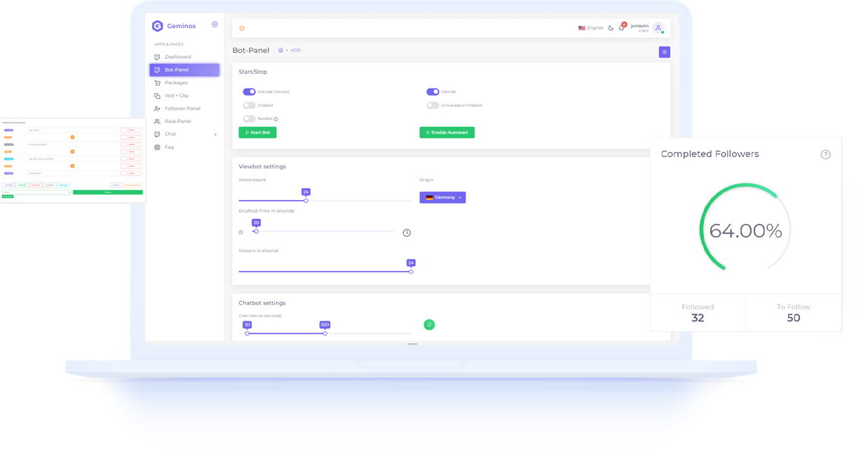Click the Viewercount slider handle
This screenshot has width=868, height=459.
pyautogui.click(x=306, y=201)
